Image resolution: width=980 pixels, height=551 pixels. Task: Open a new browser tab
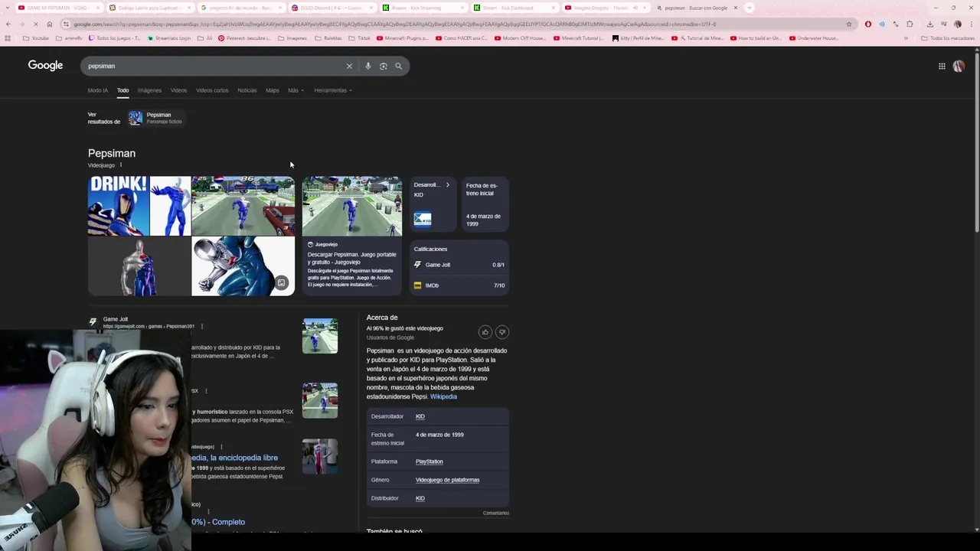coord(750,8)
